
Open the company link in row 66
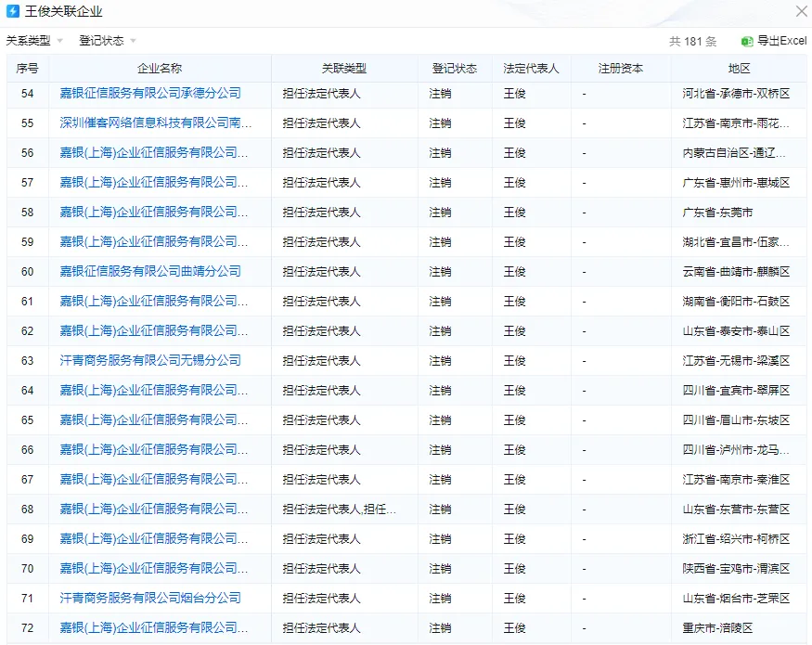point(154,450)
